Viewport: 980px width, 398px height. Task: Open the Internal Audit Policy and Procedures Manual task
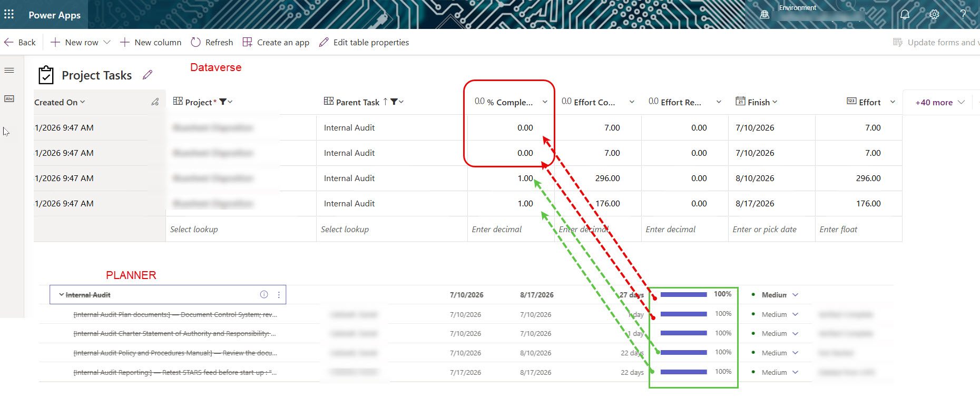(175, 353)
